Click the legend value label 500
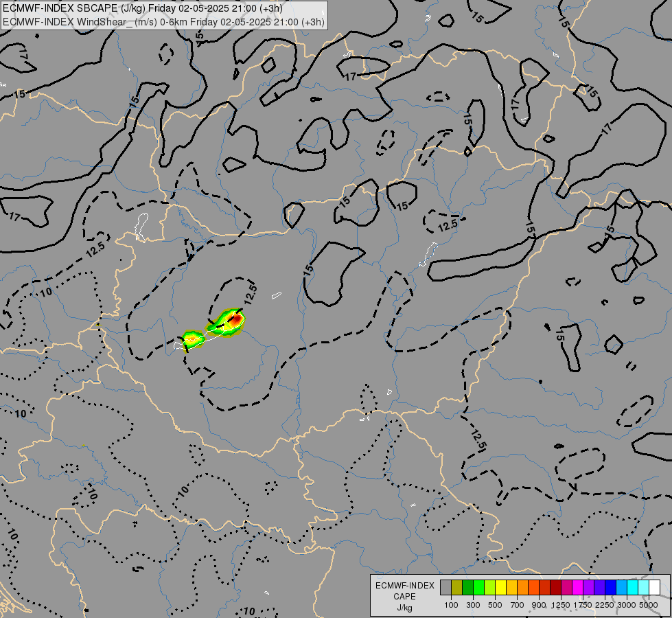 (x=495, y=605)
